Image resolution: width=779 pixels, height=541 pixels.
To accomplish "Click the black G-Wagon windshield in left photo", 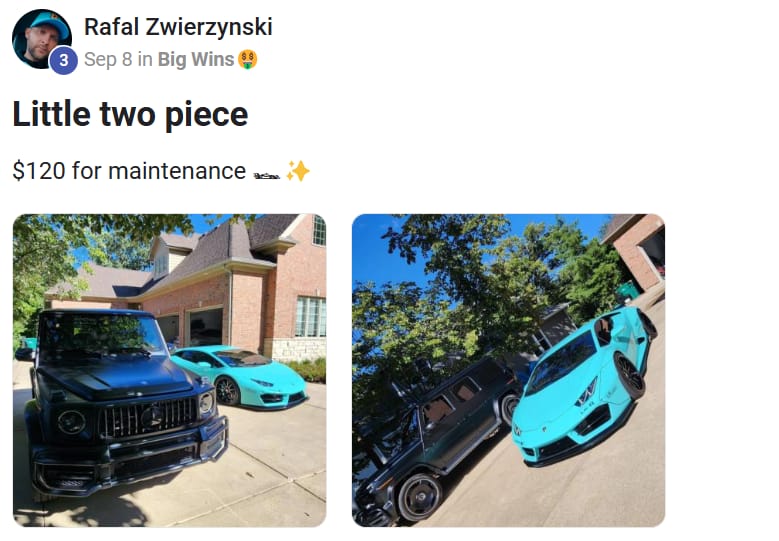I will (x=101, y=334).
